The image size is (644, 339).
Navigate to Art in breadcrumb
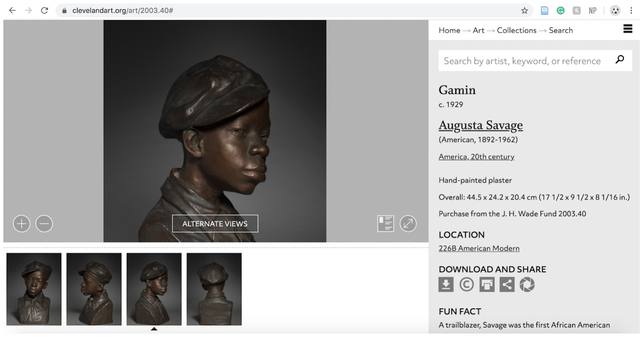click(x=478, y=30)
